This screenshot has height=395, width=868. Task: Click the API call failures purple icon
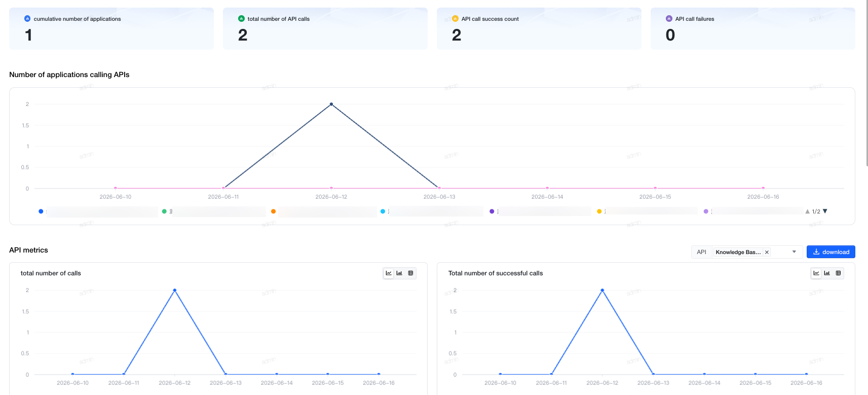click(x=669, y=19)
